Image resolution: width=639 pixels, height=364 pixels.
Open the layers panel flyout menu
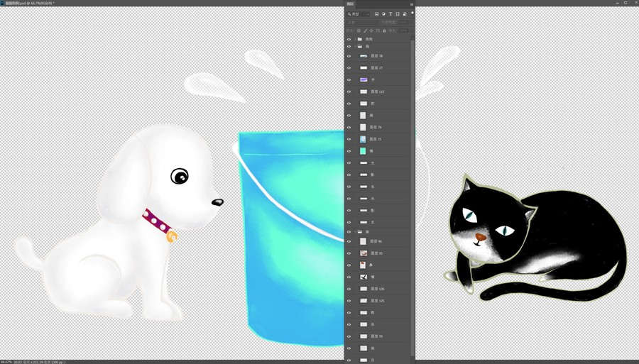point(412,4)
